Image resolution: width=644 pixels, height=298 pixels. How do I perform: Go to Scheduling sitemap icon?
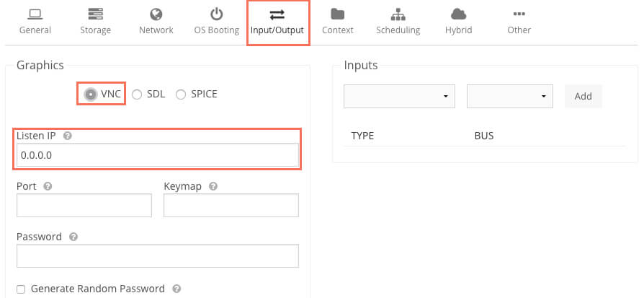tap(398, 14)
